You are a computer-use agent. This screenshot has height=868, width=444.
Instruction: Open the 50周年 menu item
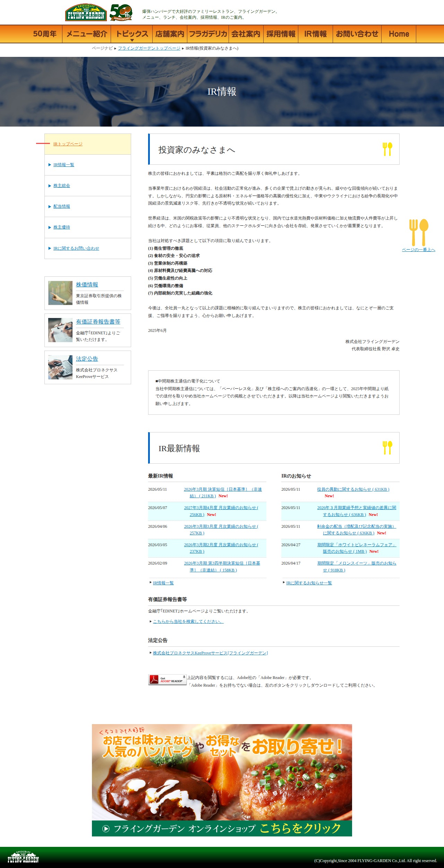(45, 34)
